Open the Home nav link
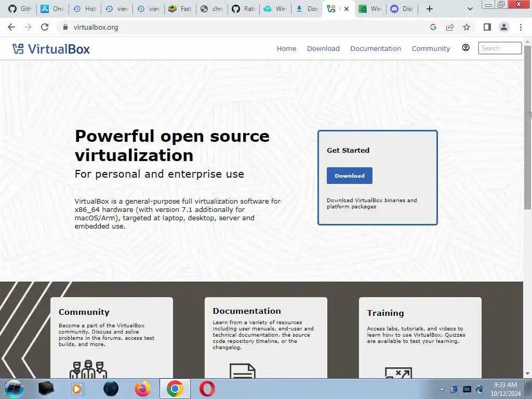The height and width of the screenshot is (399, 532). [x=286, y=48]
